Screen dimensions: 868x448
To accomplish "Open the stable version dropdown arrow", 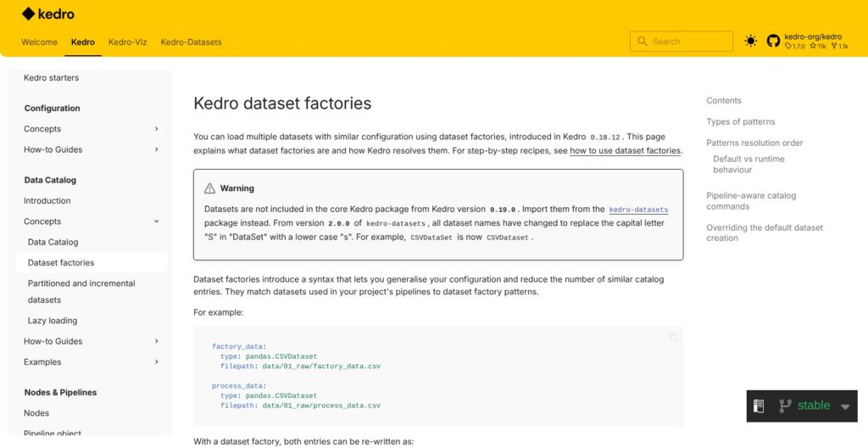I will click(845, 407).
